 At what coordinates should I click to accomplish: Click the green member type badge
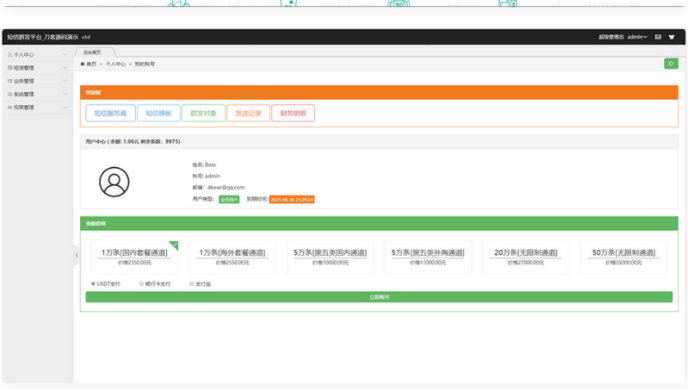229,199
